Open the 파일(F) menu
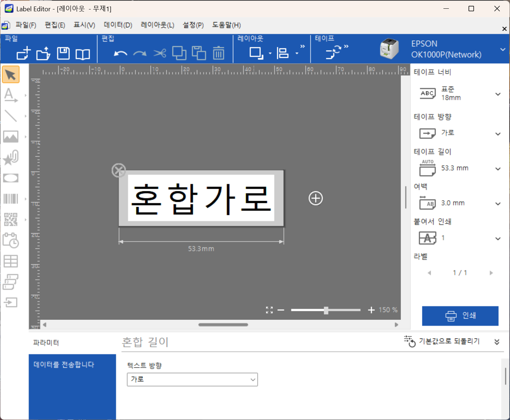The width and height of the screenshot is (510, 420). pyautogui.click(x=26, y=25)
